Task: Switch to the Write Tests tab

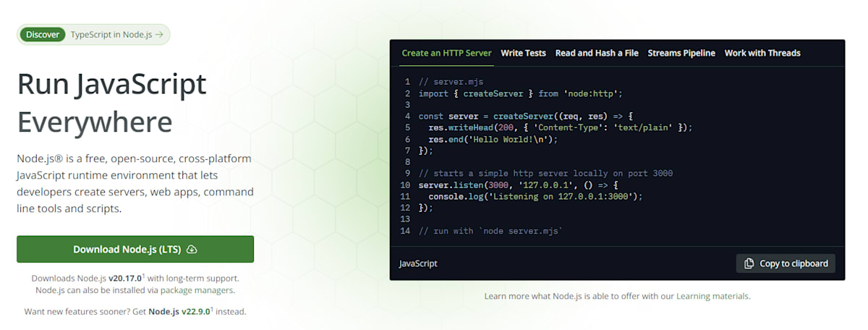Action: (523, 53)
